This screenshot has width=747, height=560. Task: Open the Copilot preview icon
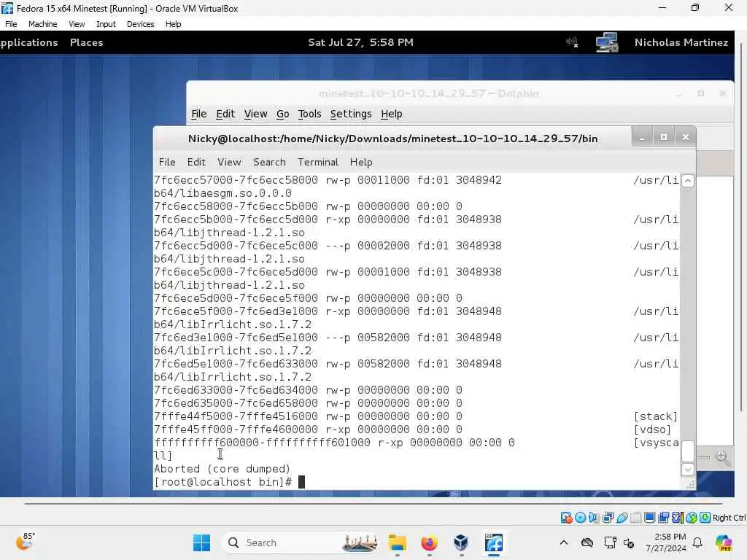coord(724,542)
